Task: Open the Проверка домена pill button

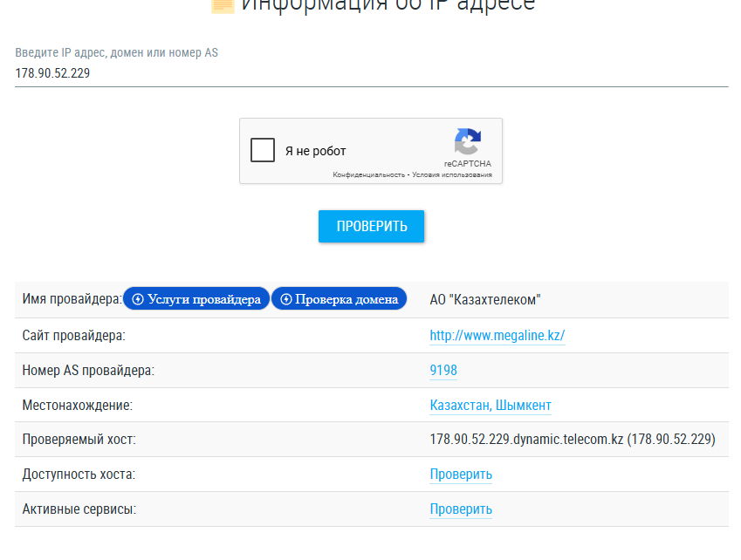Action: coord(339,299)
